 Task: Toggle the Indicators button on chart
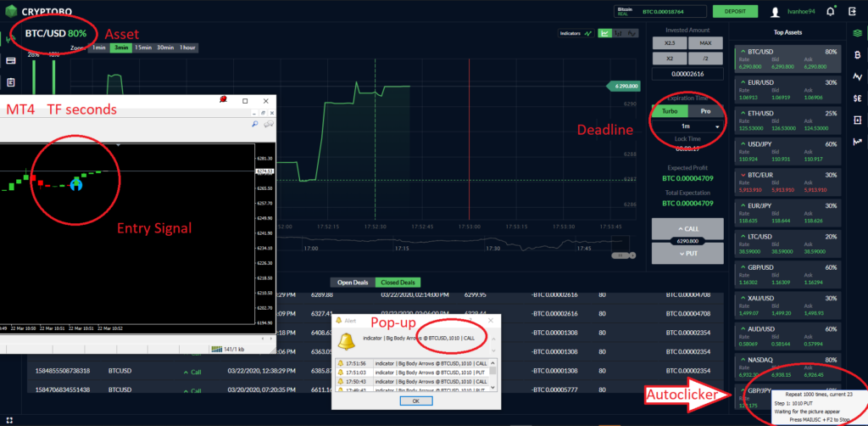pos(576,34)
